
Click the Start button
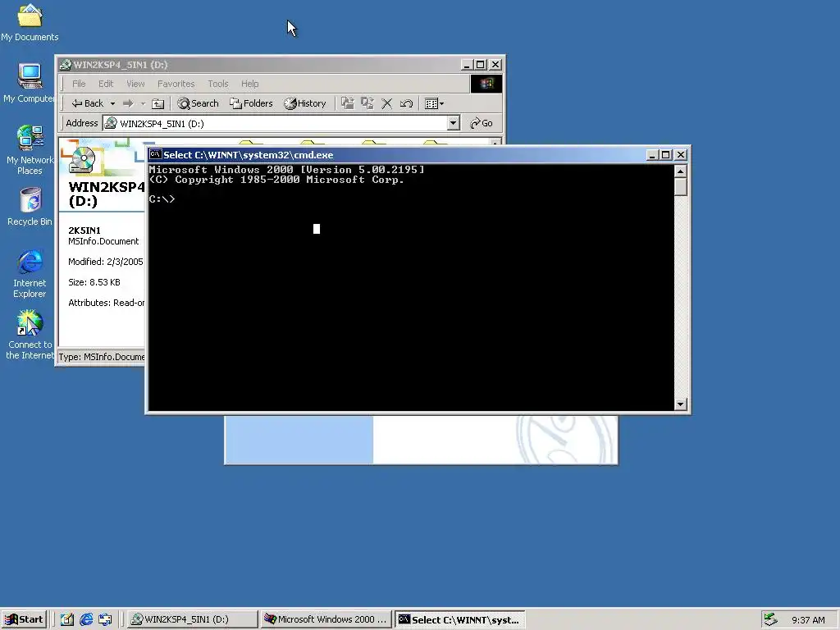click(x=24, y=619)
